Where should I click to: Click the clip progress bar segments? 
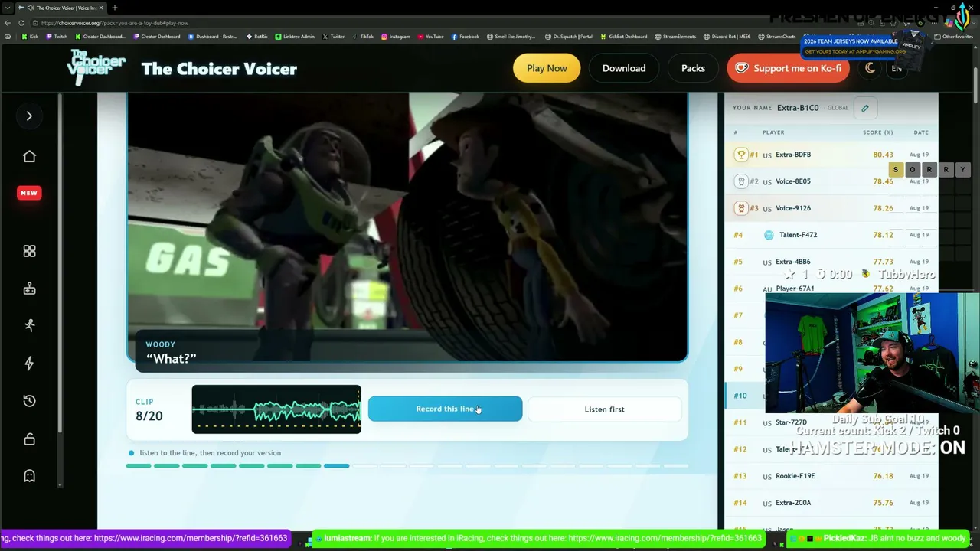pos(407,465)
